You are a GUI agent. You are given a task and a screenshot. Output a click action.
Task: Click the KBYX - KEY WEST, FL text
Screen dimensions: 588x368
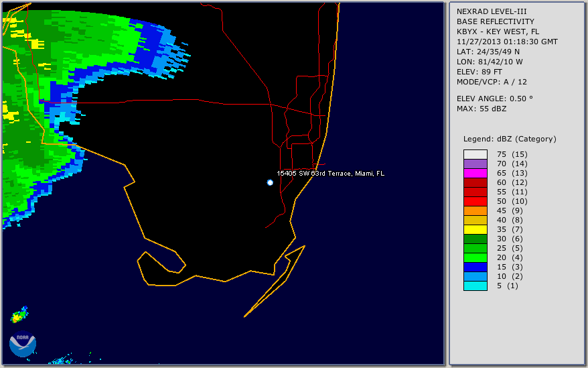(498, 32)
